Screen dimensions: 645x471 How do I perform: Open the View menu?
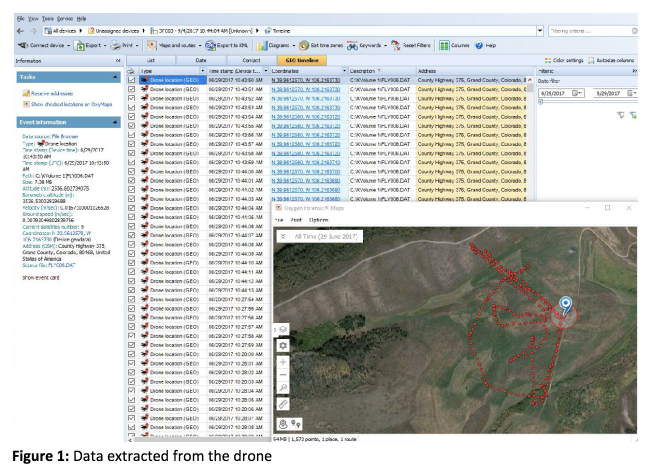33,19
